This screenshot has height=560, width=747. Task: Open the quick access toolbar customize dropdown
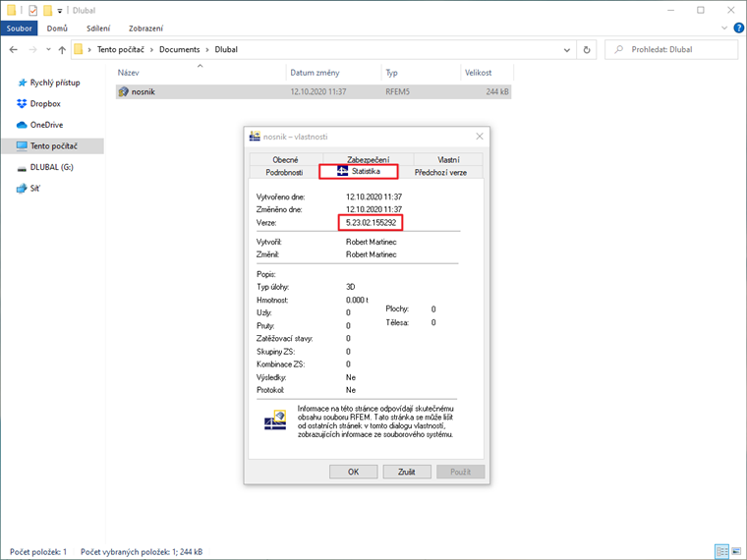[x=60, y=11]
